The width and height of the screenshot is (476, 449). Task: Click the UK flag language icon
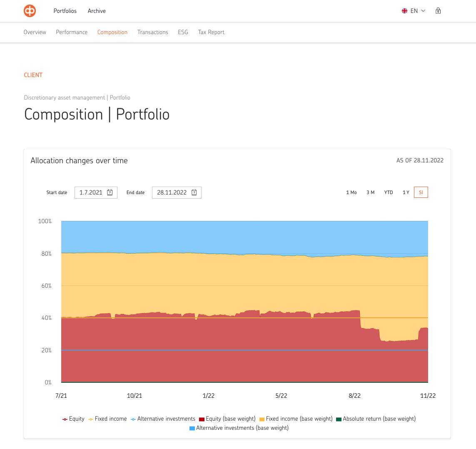click(404, 11)
